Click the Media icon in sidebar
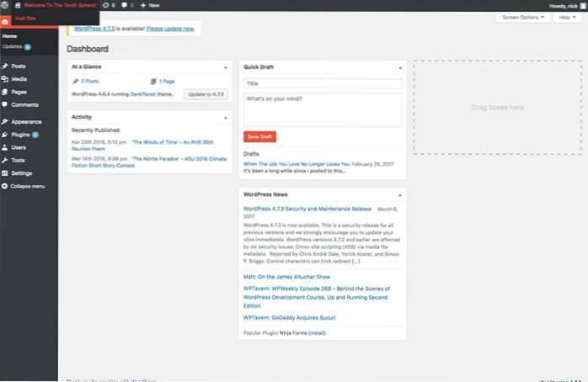The height and width of the screenshot is (382, 588). [5, 79]
